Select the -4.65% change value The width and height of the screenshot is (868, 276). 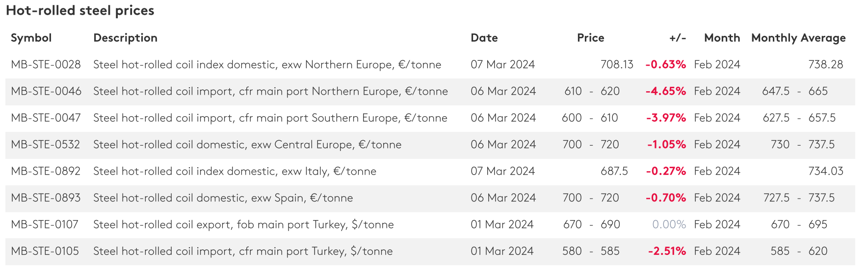665,91
